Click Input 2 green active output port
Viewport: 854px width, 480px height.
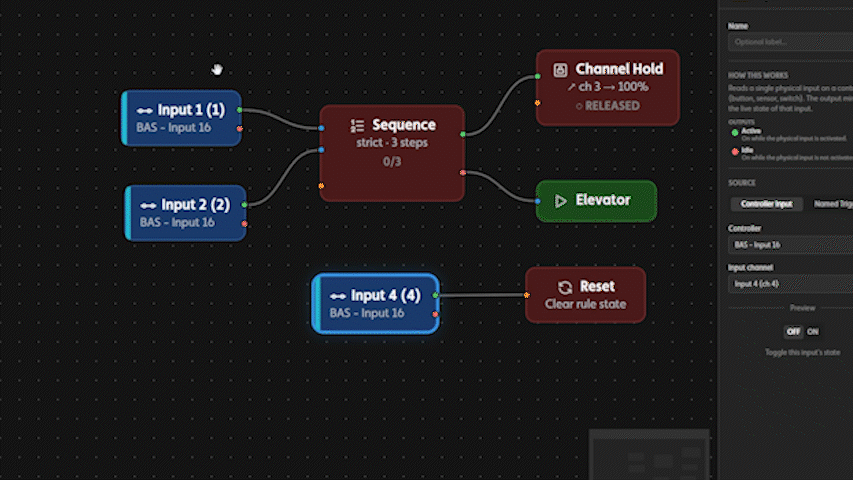244,205
